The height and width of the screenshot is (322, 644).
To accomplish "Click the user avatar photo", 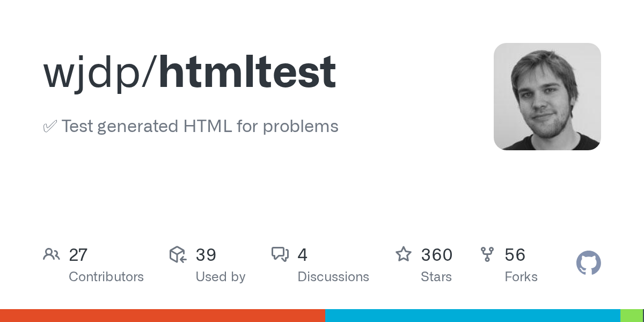I will click(x=547, y=97).
